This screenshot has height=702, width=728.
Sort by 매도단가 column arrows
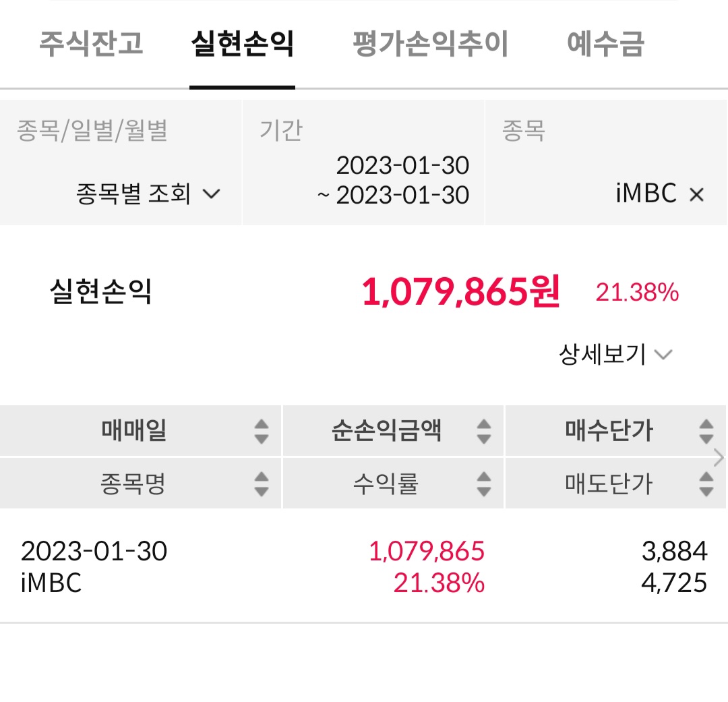click(706, 484)
